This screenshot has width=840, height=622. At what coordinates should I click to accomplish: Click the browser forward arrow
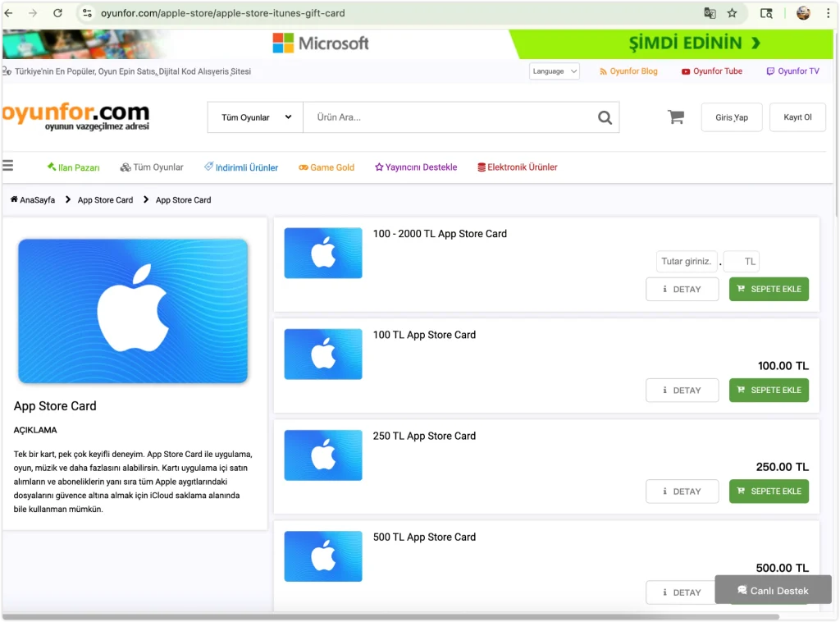pyautogui.click(x=33, y=13)
